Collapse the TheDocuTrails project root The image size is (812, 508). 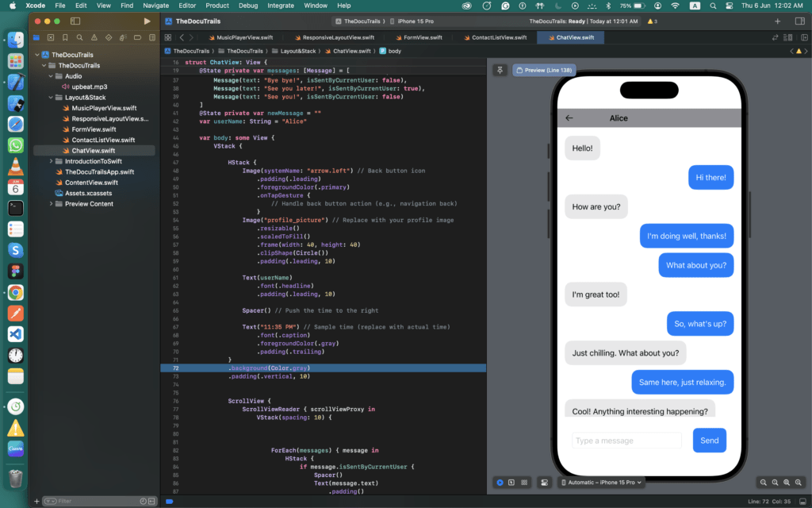37,55
